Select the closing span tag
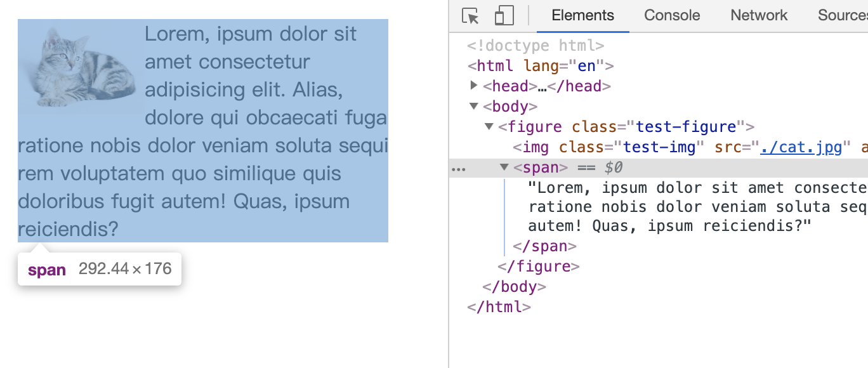Screen dimensions: 868x368 [x=544, y=246]
